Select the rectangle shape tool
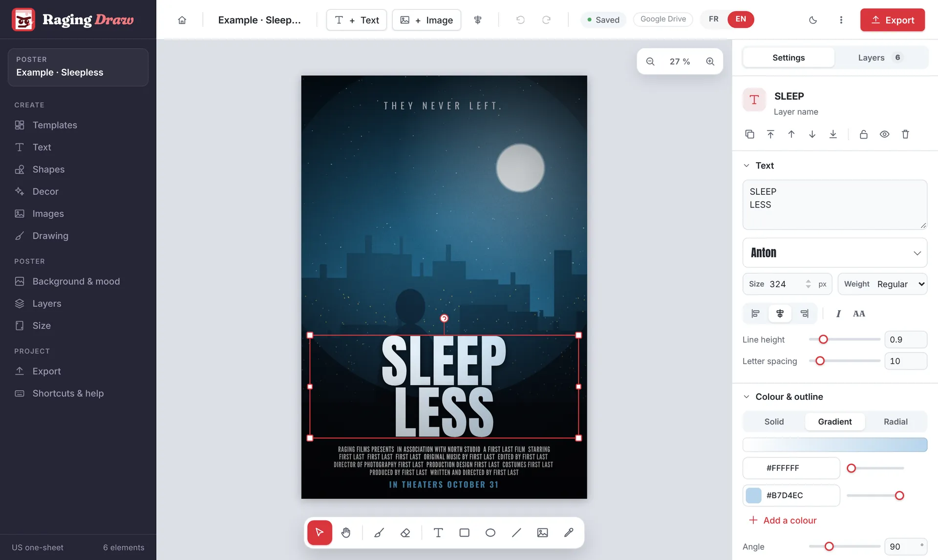 click(x=464, y=533)
